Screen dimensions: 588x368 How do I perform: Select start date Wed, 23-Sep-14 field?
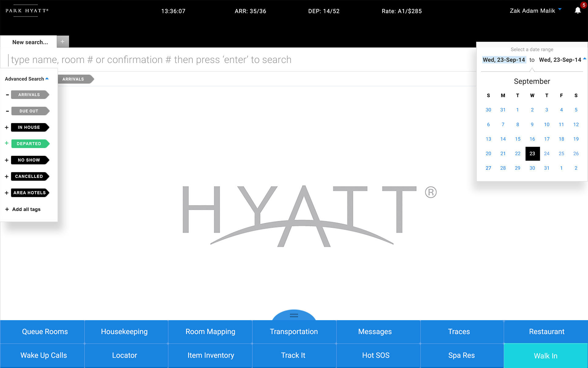click(x=504, y=60)
